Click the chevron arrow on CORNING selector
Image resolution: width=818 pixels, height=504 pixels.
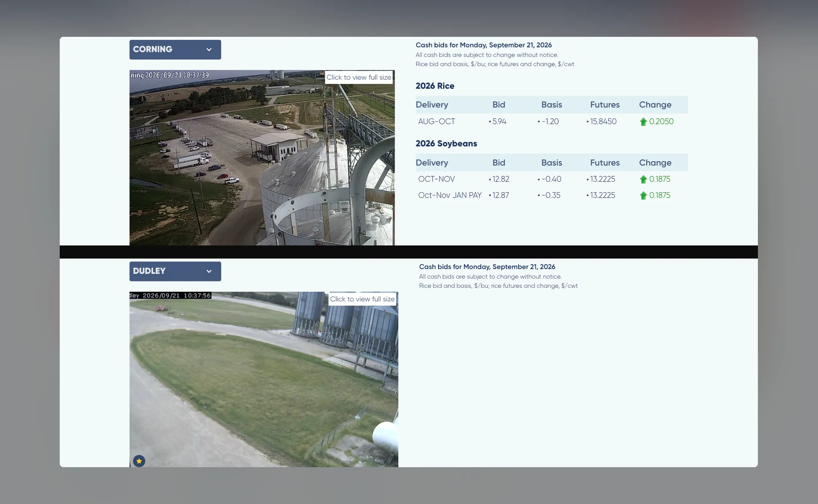pyautogui.click(x=209, y=49)
